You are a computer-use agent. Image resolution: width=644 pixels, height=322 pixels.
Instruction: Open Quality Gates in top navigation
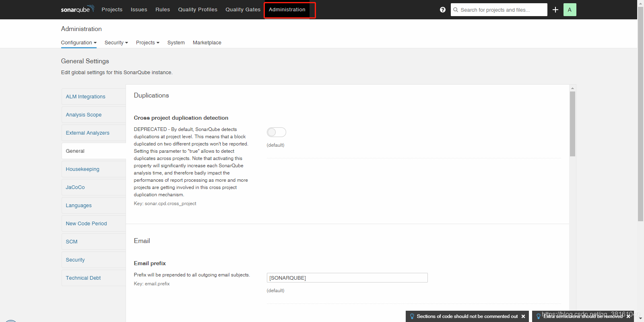tap(243, 10)
